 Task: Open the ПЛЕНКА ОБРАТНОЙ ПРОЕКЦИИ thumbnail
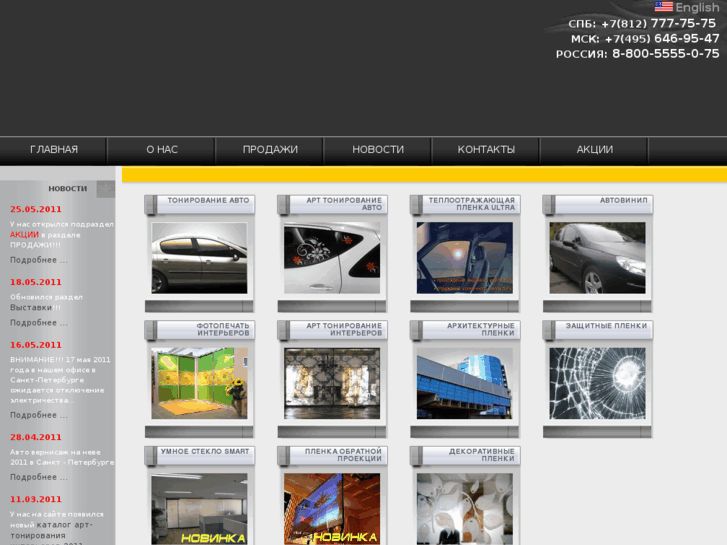pyautogui.click(x=332, y=509)
